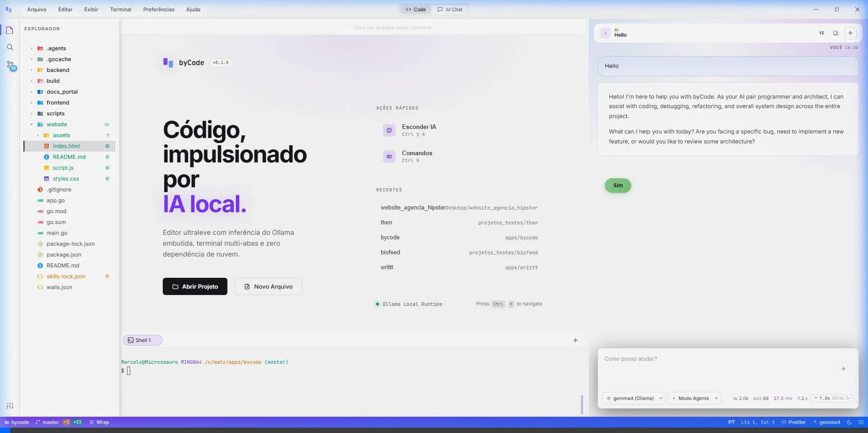
Task: Send message with the arrow icon
Action: coord(843,369)
